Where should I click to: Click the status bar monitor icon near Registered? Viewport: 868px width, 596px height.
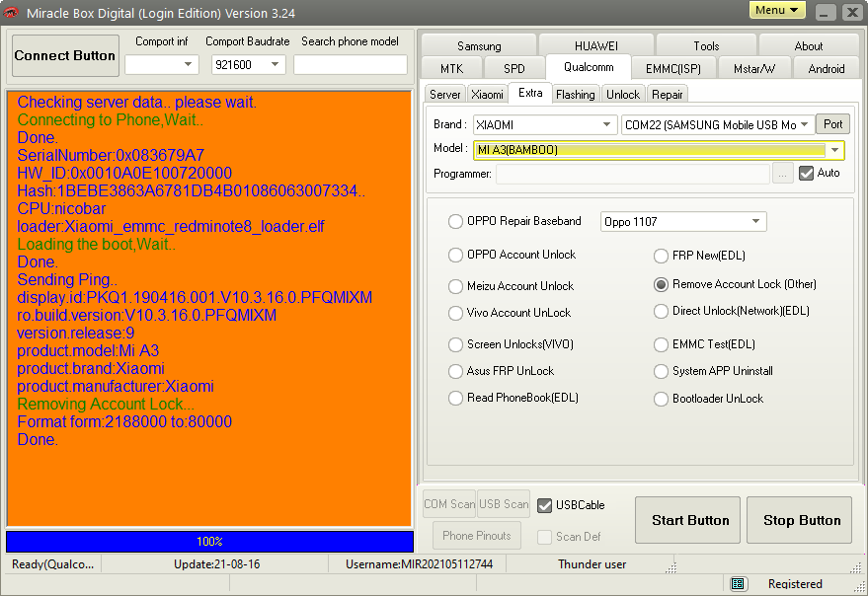tap(737, 583)
